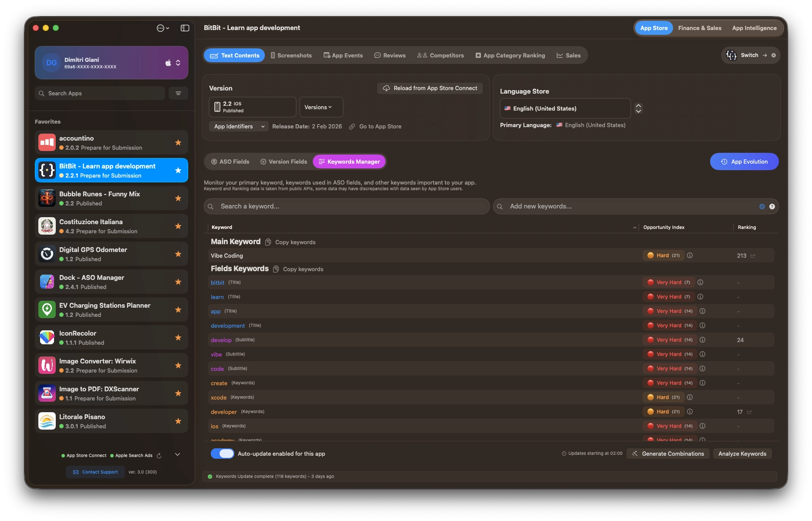812x521 pixels.
Task: Expand the App Identifiers dropdown
Action: point(238,126)
